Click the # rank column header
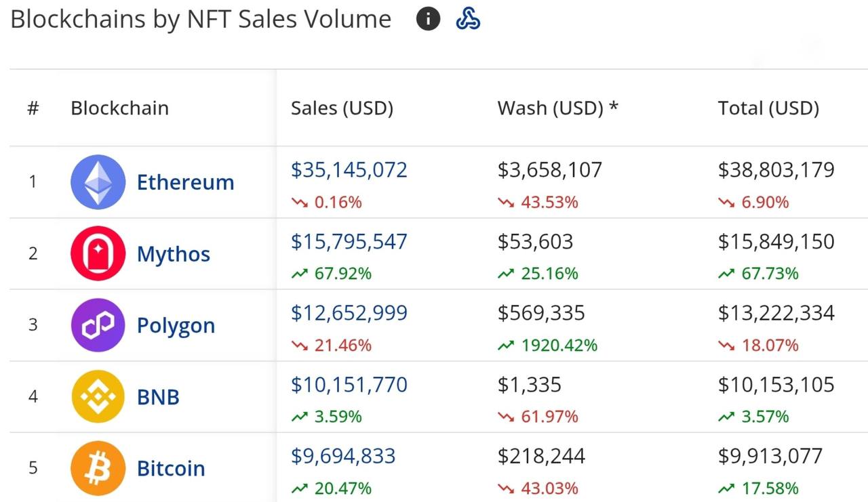This screenshot has width=868, height=502. 33,108
